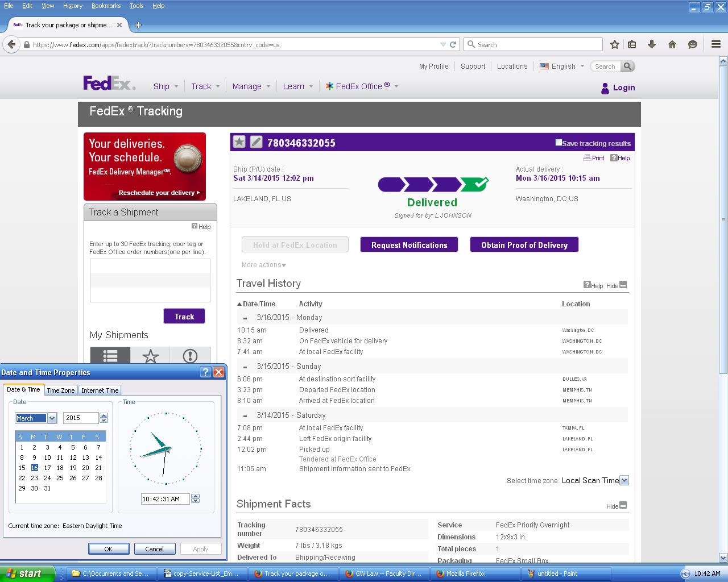The width and height of the screenshot is (728, 582).
Task: Expand More actions menu
Action: pyautogui.click(x=264, y=265)
